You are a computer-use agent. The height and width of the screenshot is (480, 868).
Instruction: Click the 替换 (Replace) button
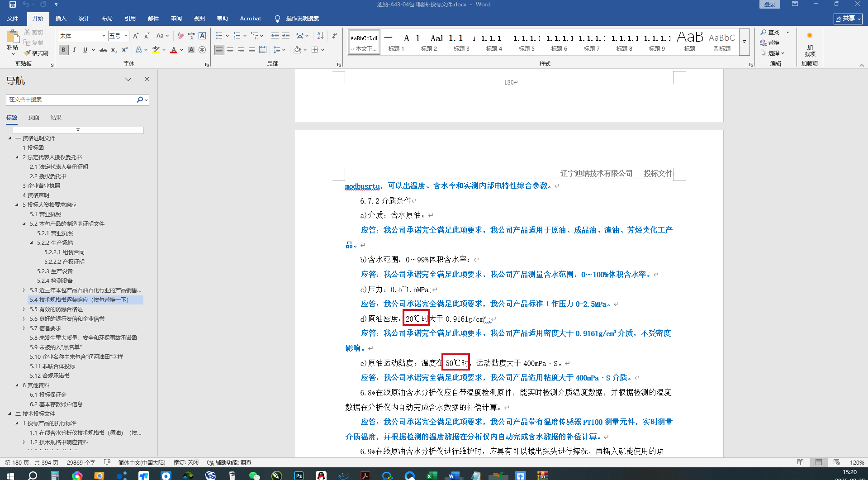pos(770,43)
